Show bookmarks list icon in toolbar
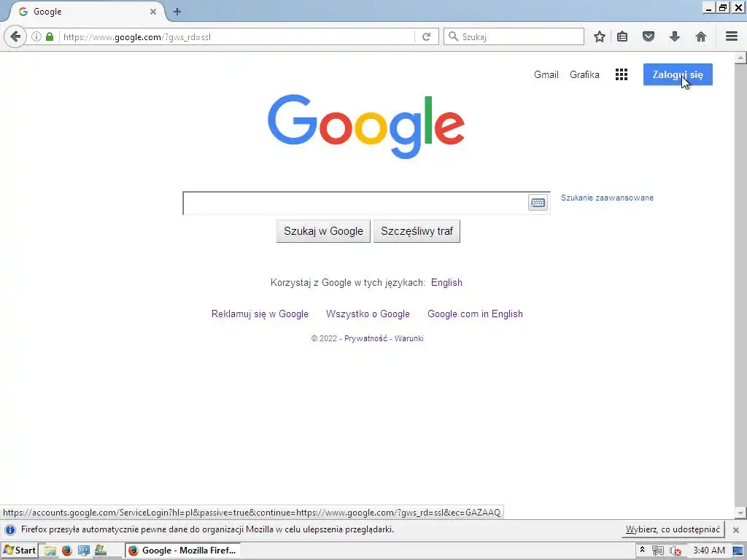 (x=622, y=36)
